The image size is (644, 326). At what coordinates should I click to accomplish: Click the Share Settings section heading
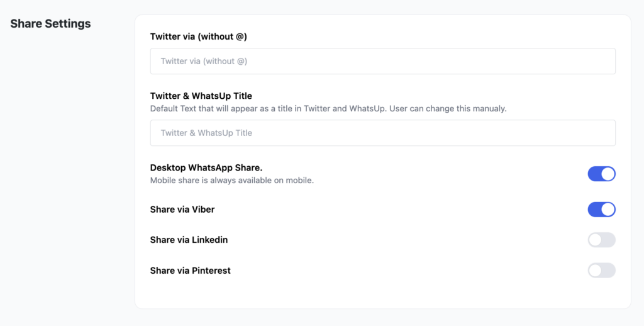tap(50, 24)
